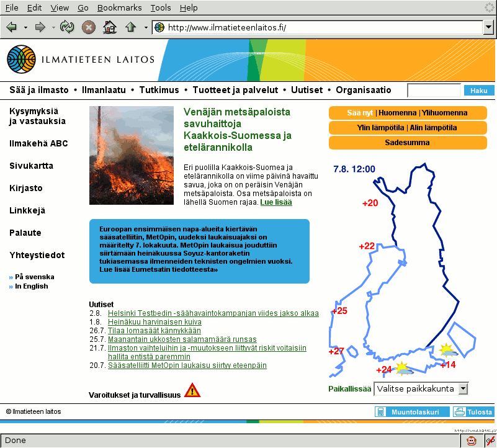
Task: Open the Bookmarks menu
Action: click(119, 7)
